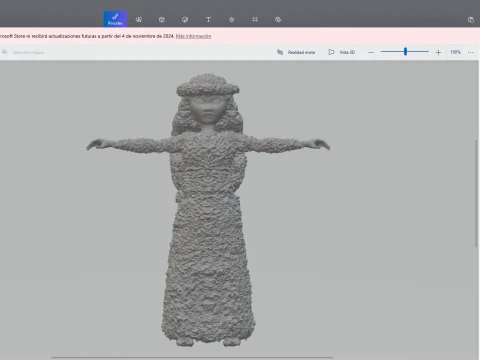Click the Realidad mixta button
This screenshot has height=360, width=480.
(x=296, y=52)
